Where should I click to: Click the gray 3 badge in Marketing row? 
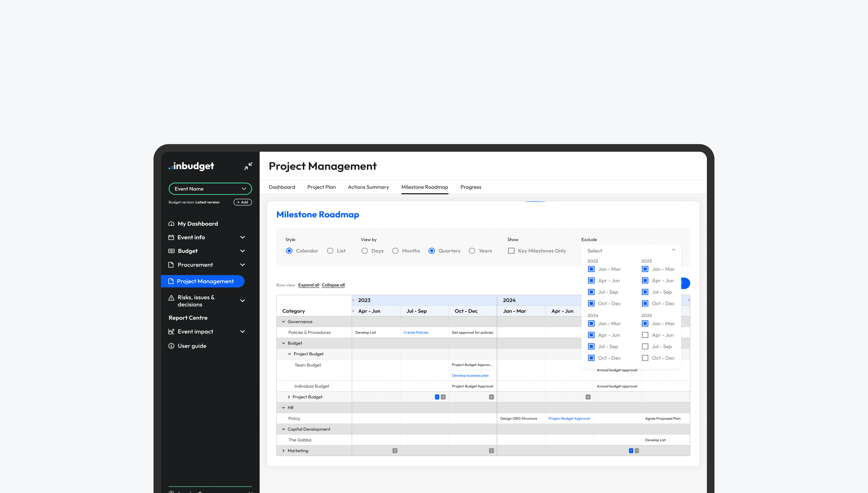[x=395, y=451]
